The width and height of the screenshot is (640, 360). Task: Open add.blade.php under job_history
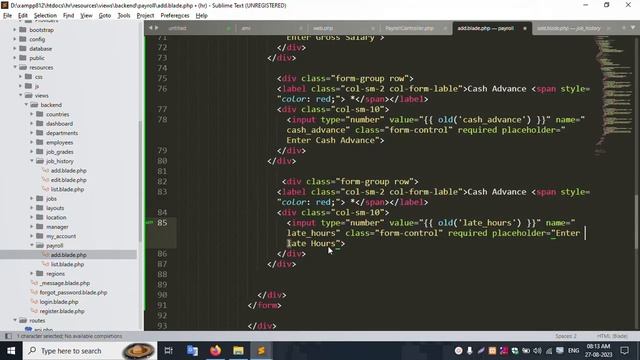pyautogui.click(x=69, y=171)
